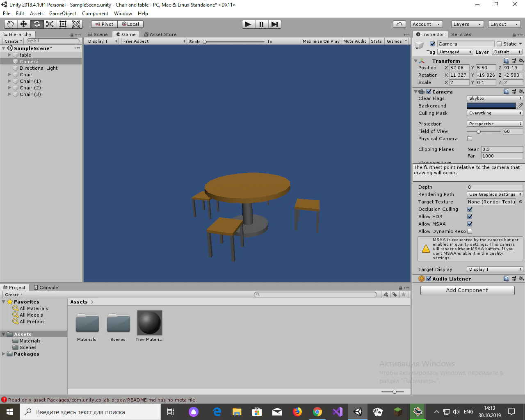Click the Add Component button

(x=467, y=290)
